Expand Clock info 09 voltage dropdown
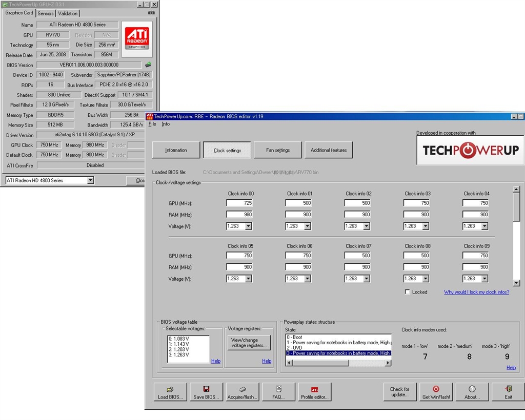The height and width of the screenshot is (420, 525). (484, 279)
